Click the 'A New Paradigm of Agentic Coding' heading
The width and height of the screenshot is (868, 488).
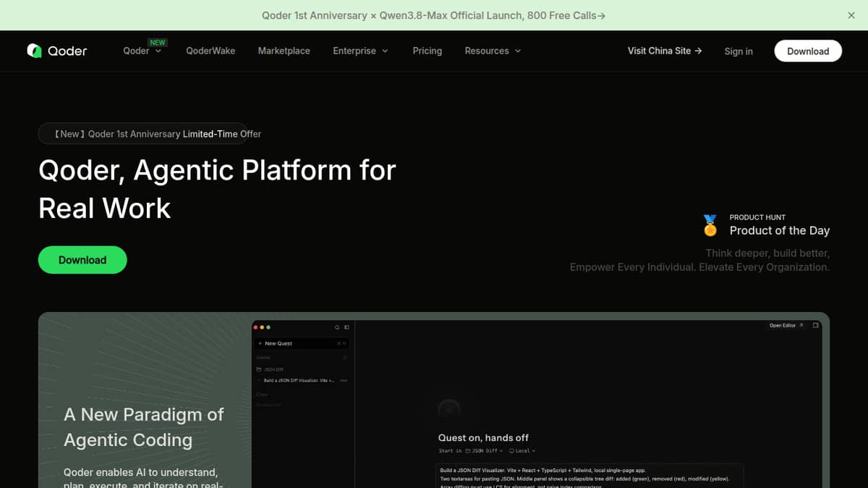(144, 427)
